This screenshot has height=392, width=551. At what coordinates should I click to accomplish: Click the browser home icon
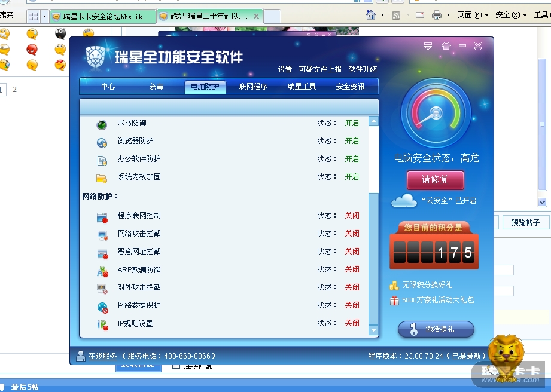click(371, 15)
